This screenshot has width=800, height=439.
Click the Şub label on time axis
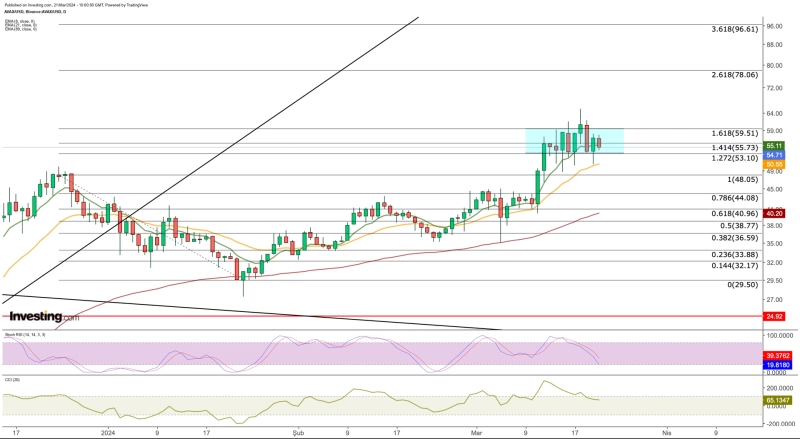point(296,434)
